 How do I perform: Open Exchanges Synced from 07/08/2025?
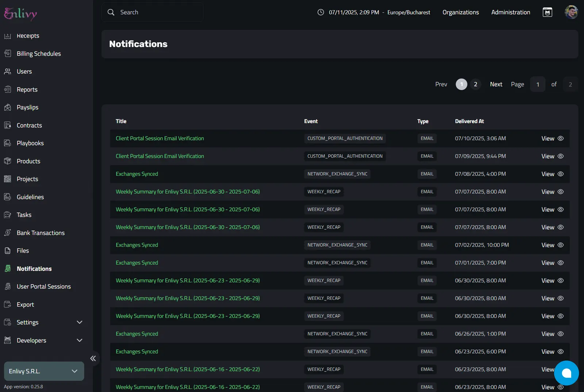137,174
